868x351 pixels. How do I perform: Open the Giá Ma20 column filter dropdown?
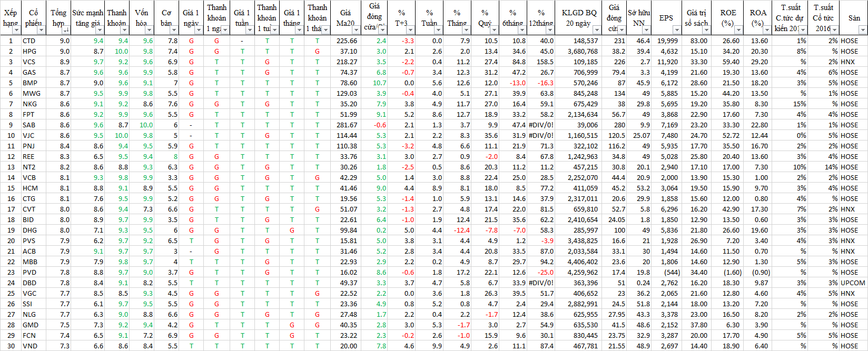coord(356,30)
